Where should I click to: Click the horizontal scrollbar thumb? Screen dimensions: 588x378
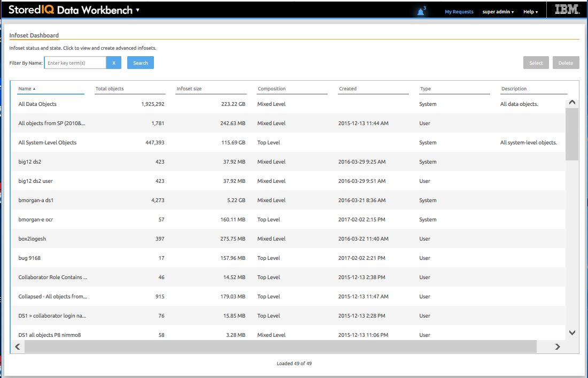point(281,346)
